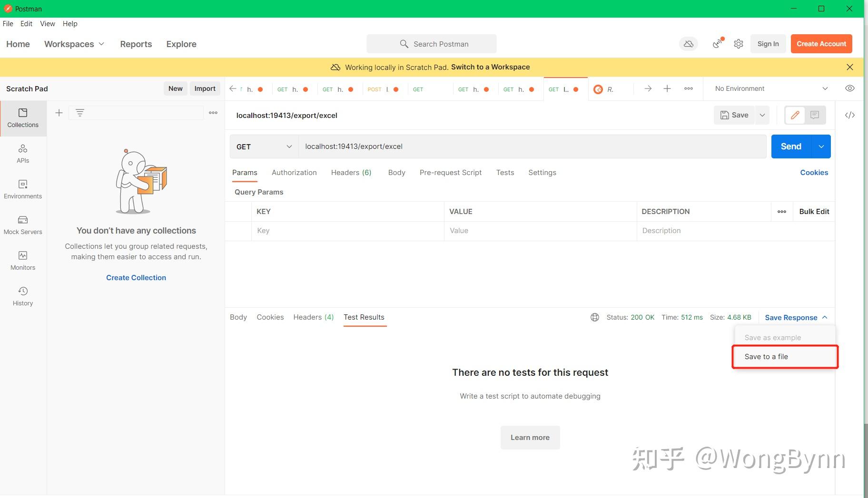Click the query param Value field

click(541, 231)
